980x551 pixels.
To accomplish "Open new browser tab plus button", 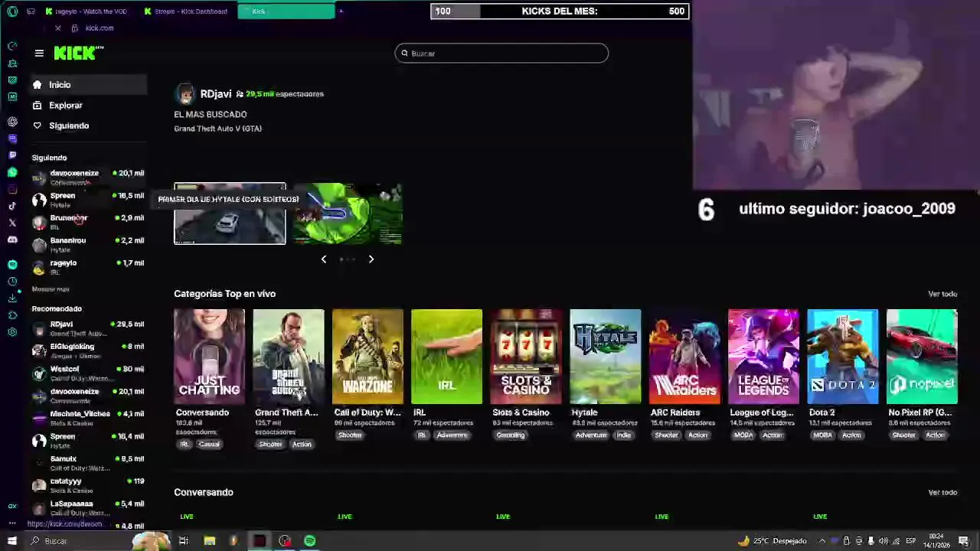I will 341,11.
